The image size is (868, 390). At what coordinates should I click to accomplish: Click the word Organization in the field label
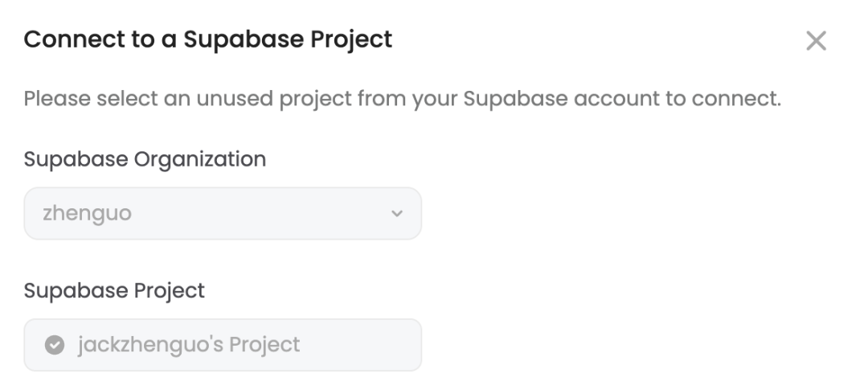(x=200, y=159)
